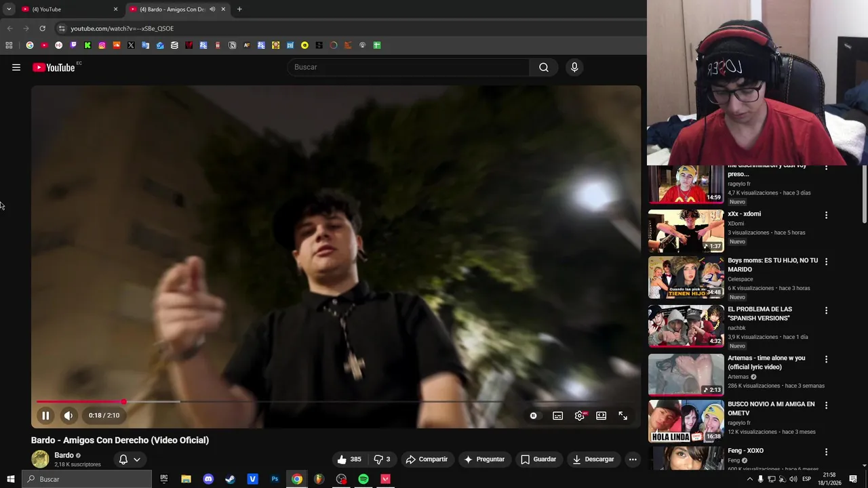Open Spotify from the taskbar
The height and width of the screenshot is (488, 868).
tap(363, 479)
